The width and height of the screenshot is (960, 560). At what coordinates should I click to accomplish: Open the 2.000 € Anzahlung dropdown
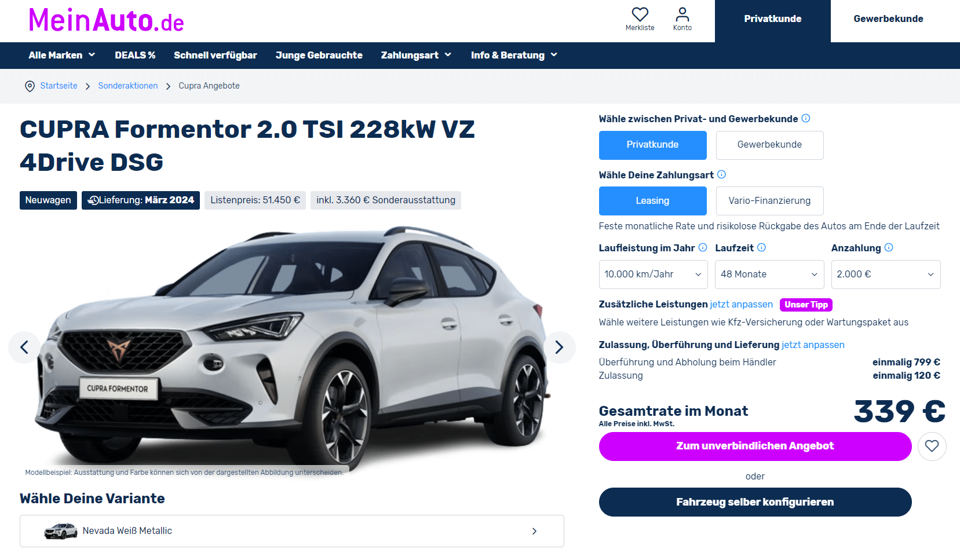tap(885, 274)
